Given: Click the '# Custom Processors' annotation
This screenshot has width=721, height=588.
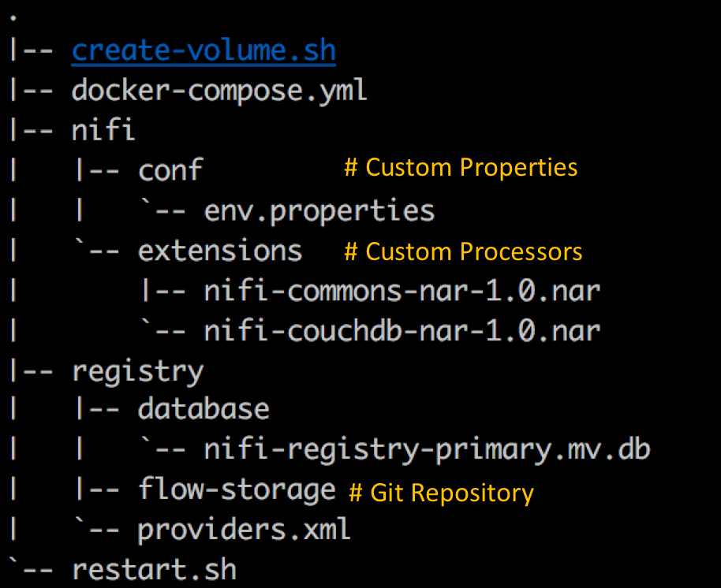Looking at the screenshot, I should [x=464, y=251].
